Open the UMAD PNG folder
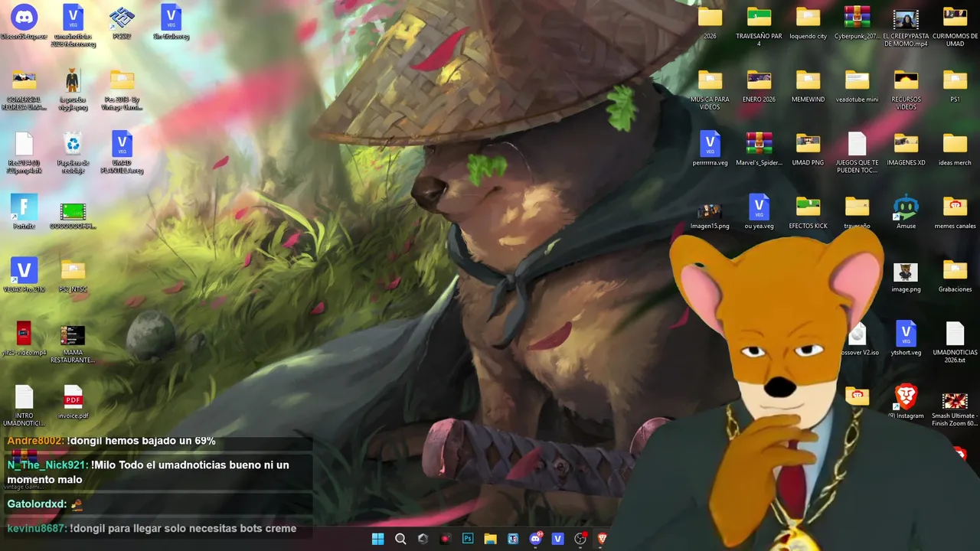The height and width of the screenshot is (551, 980). click(808, 148)
